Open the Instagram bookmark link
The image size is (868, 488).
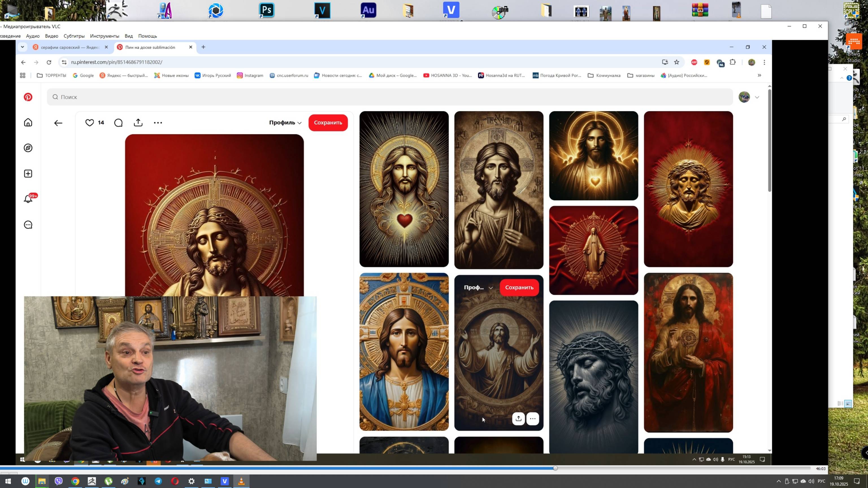(x=250, y=75)
